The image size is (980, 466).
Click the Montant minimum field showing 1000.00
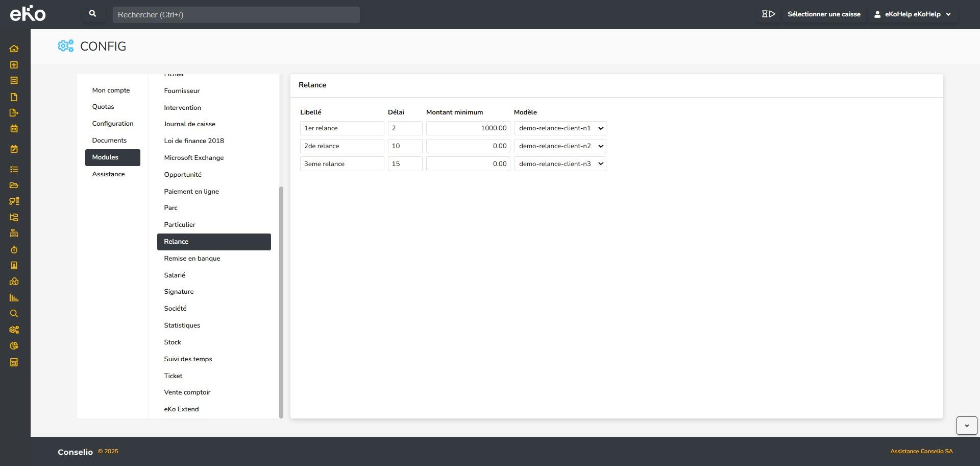tap(468, 128)
